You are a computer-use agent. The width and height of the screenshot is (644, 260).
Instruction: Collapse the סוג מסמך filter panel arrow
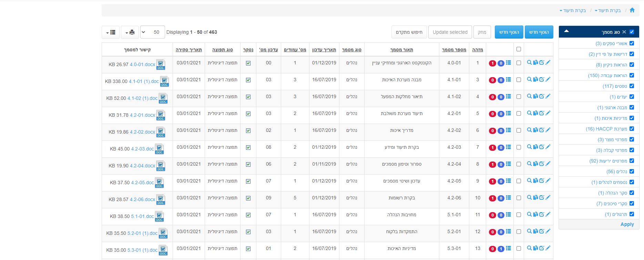(x=566, y=31)
